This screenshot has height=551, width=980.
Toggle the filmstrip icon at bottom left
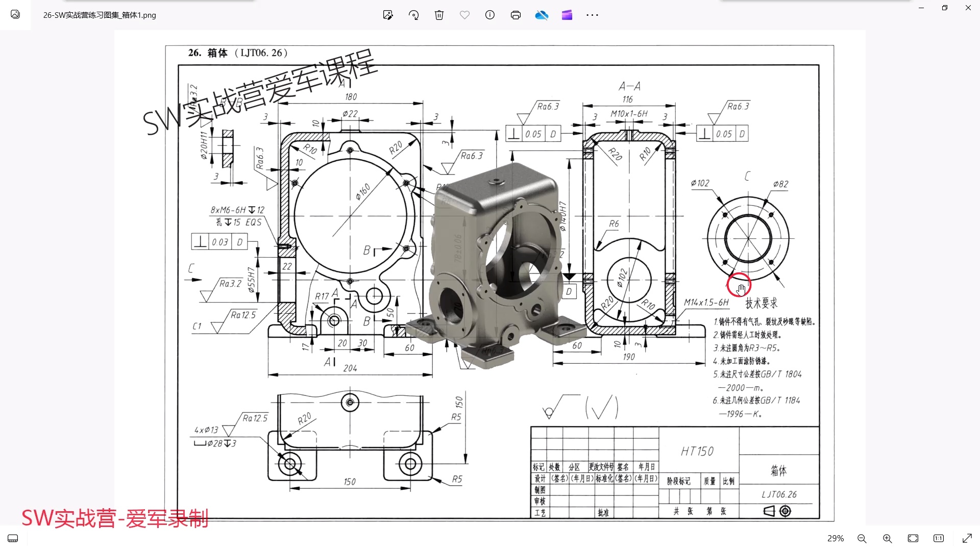coord(13,538)
